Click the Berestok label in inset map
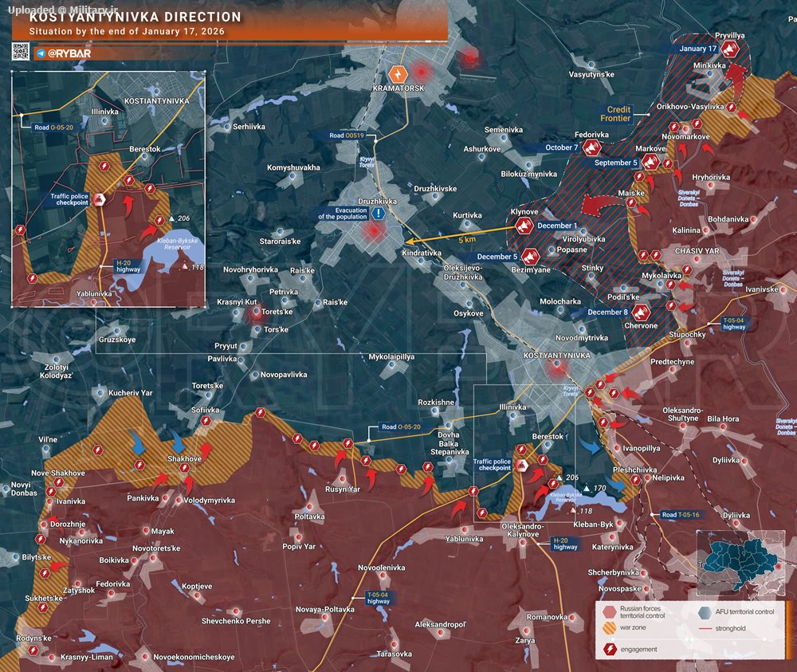797x672 pixels. (145, 149)
